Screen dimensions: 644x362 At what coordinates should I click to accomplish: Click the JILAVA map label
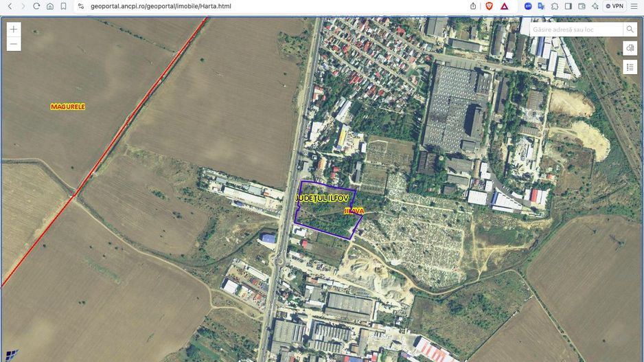tap(354, 211)
